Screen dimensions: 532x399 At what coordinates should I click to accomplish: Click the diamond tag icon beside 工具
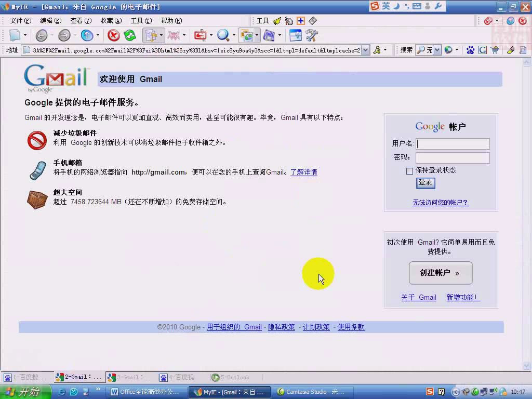click(x=313, y=21)
